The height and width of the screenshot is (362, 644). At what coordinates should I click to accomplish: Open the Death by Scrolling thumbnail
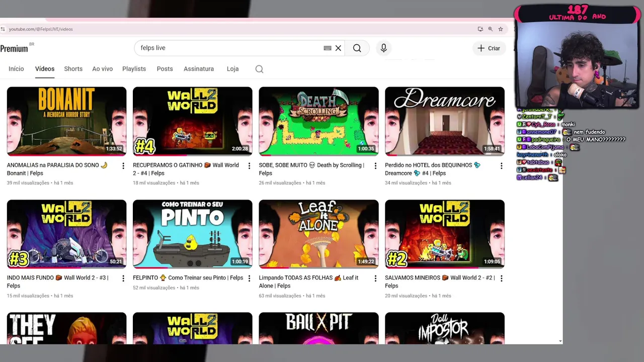pyautogui.click(x=318, y=121)
